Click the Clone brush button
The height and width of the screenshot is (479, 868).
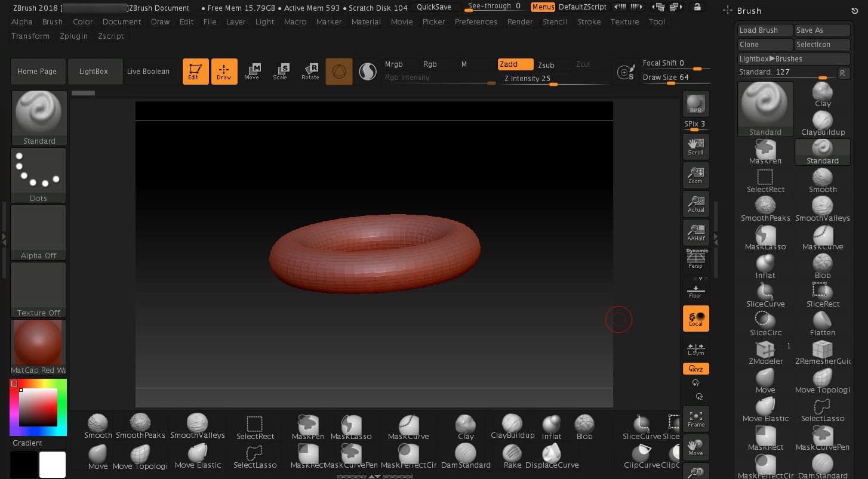pos(765,45)
